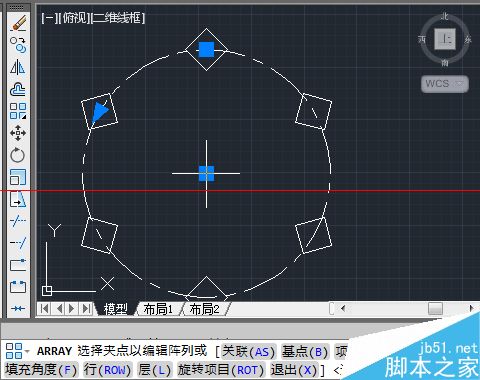Click the next layout tab arrow
The width and height of the screenshot is (480, 380).
[x=72, y=309]
